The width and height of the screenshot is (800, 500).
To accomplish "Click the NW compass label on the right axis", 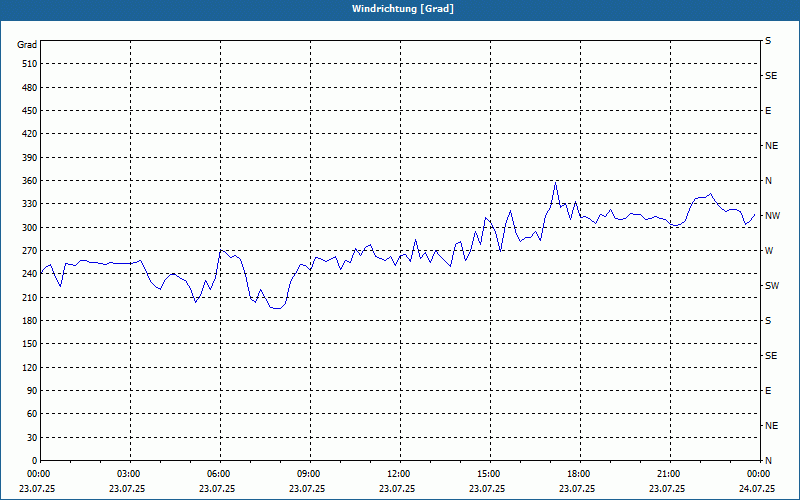I will [x=772, y=216].
